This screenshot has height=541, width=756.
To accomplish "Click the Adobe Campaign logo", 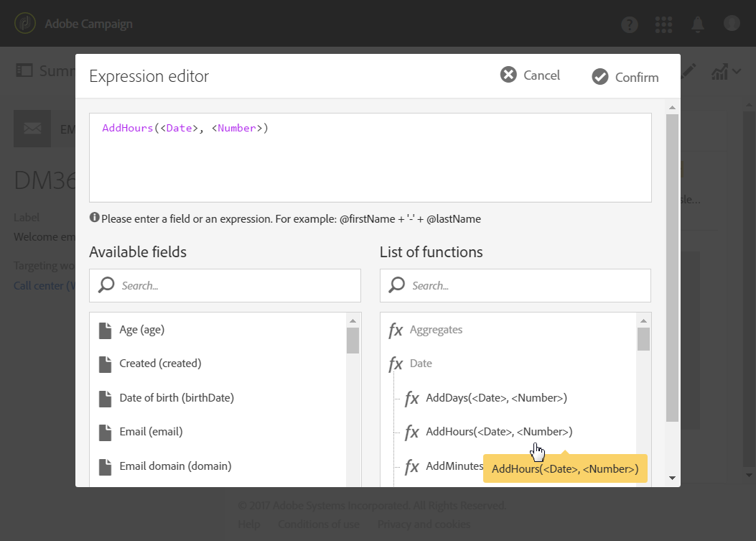I will coord(26,24).
